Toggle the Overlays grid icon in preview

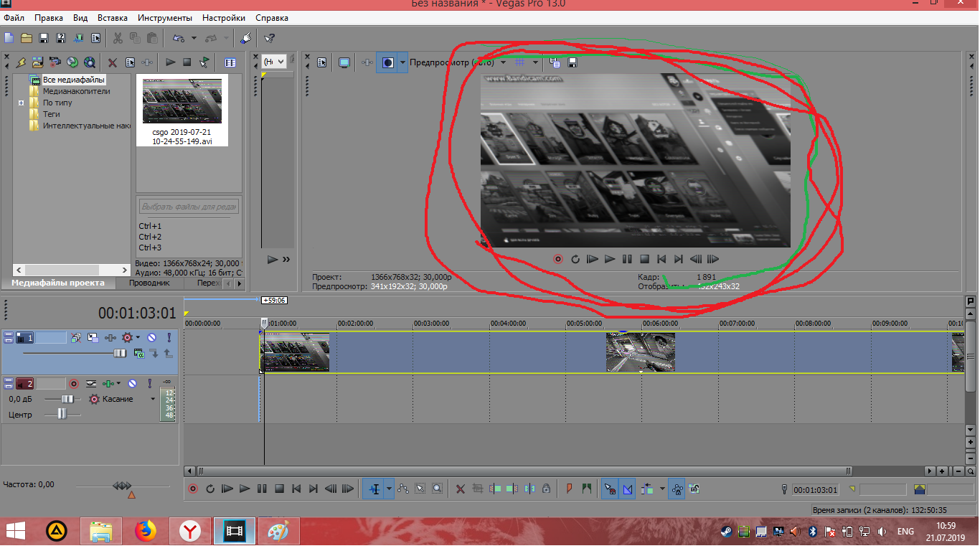click(521, 62)
